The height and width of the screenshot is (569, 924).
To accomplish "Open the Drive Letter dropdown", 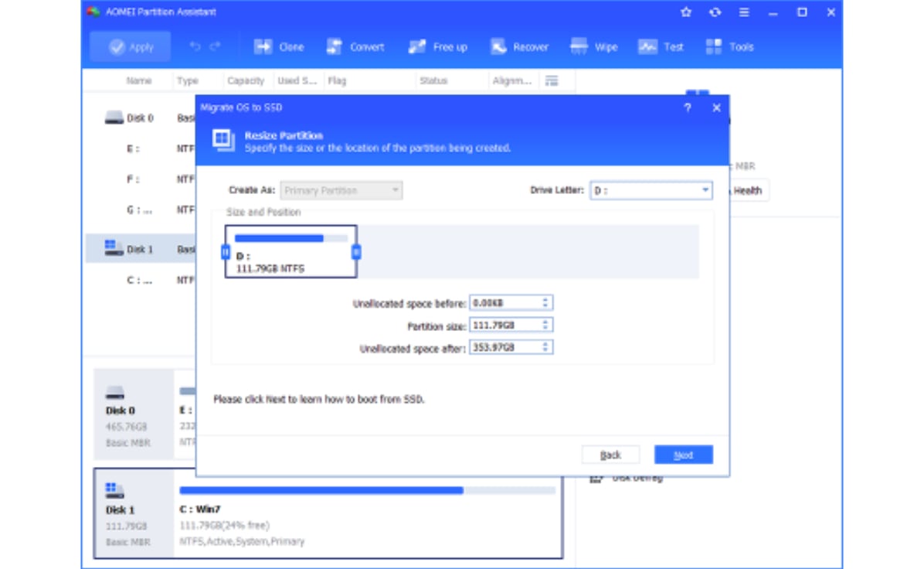I will tap(651, 190).
